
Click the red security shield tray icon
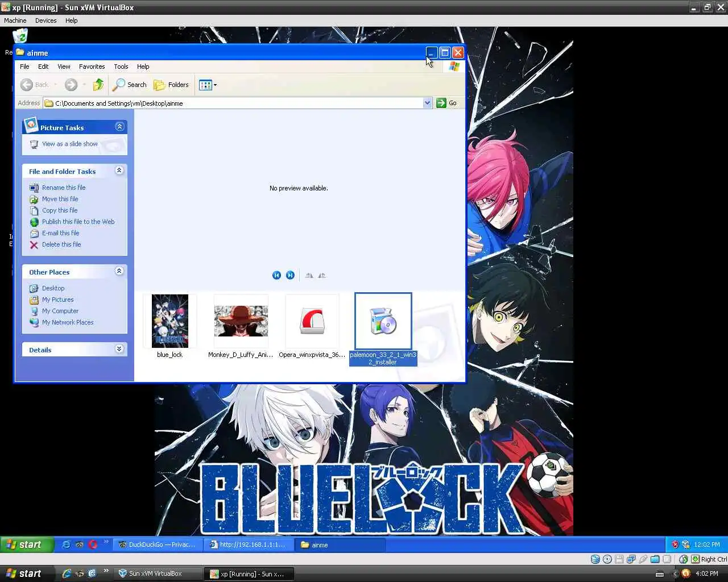click(675, 544)
